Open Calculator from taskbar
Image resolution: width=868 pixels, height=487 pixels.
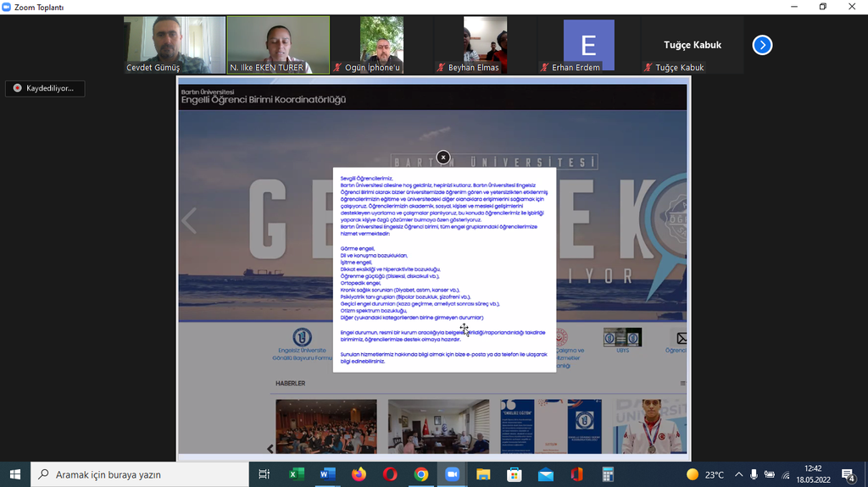[608, 474]
